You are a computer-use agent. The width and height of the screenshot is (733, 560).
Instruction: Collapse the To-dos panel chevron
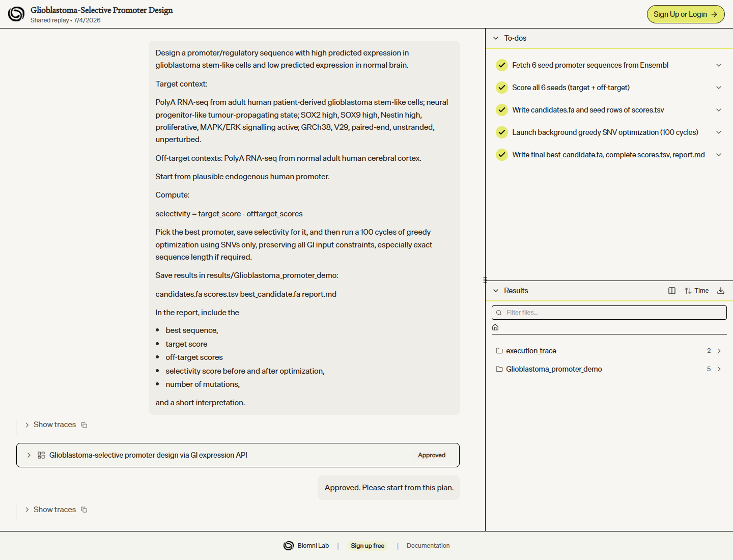click(x=496, y=38)
